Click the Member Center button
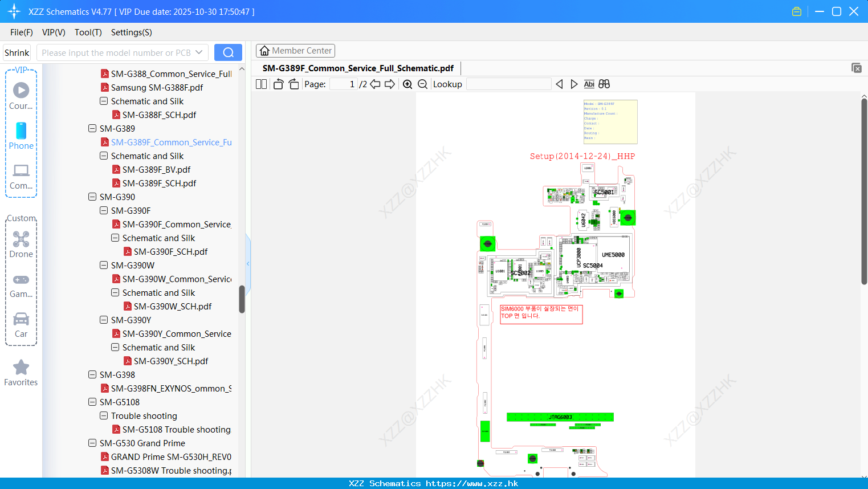This screenshot has height=489, width=868. pos(295,51)
